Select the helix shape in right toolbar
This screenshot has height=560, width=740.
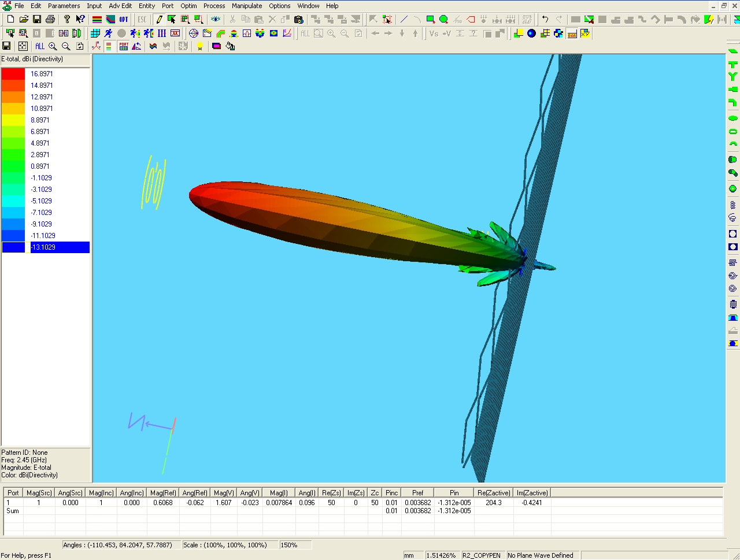pos(732,205)
